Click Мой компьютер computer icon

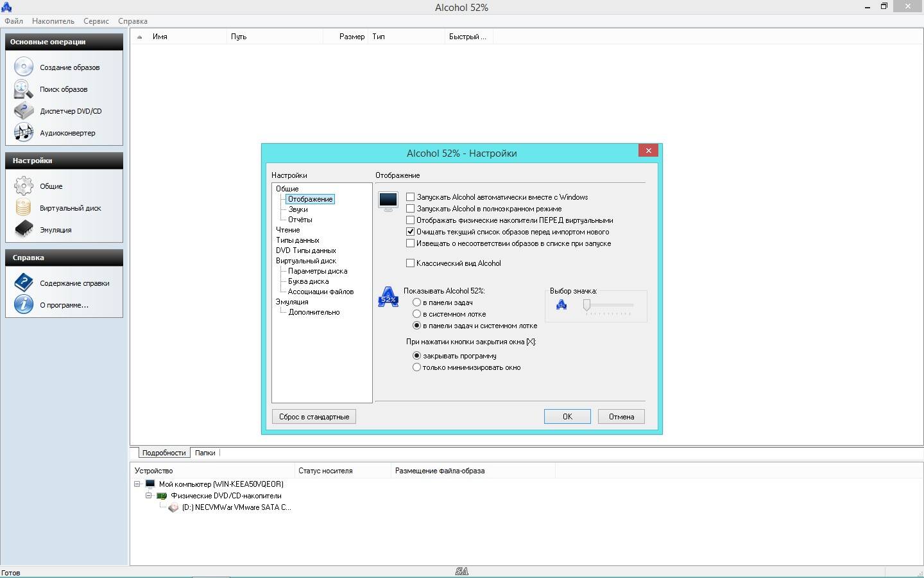pyautogui.click(x=150, y=484)
